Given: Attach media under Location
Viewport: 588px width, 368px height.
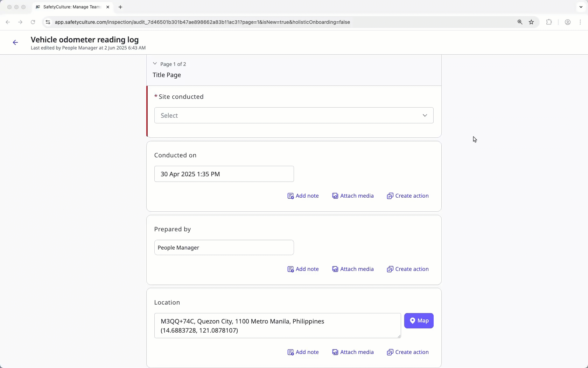Looking at the screenshot, I should point(353,352).
